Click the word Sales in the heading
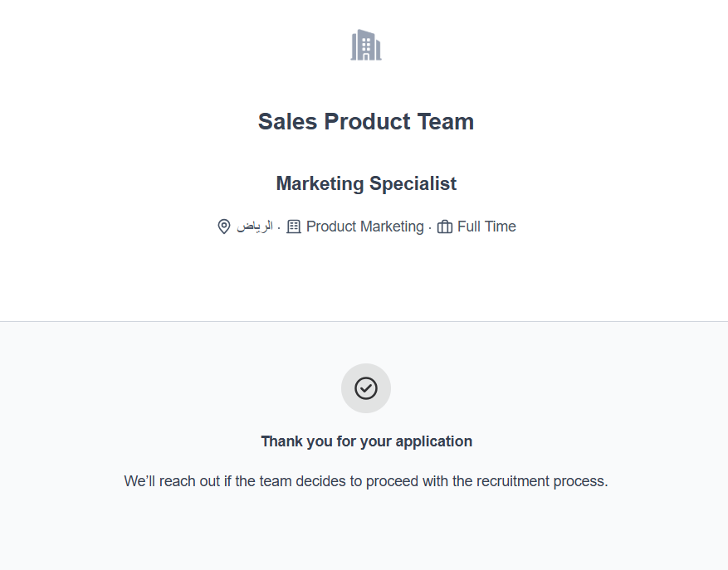 pyautogui.click(x=287, y=122)
